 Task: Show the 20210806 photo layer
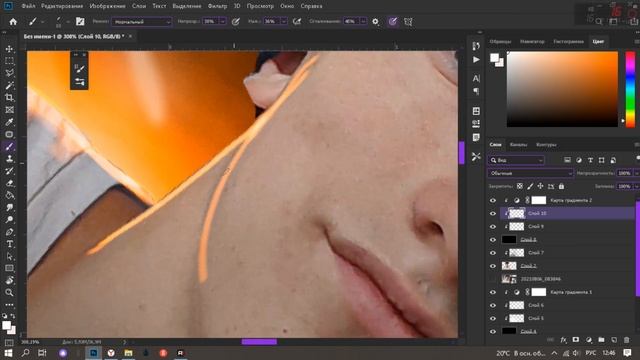[x=493, y=279]
